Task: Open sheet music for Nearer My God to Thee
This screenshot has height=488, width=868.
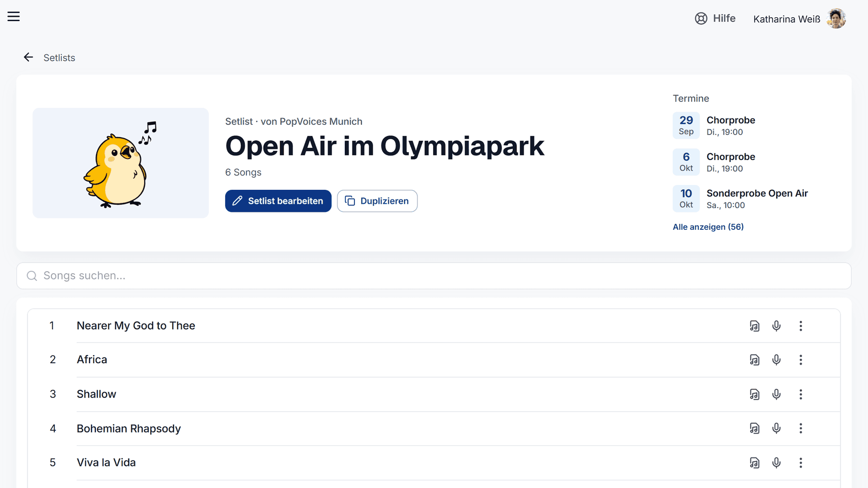Action: pos(755,326)
